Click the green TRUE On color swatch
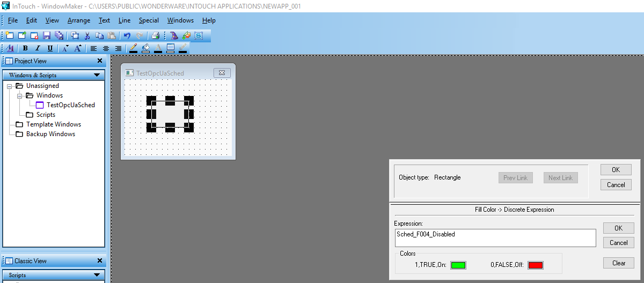This screenshot has width=644, height=283. 458,265
